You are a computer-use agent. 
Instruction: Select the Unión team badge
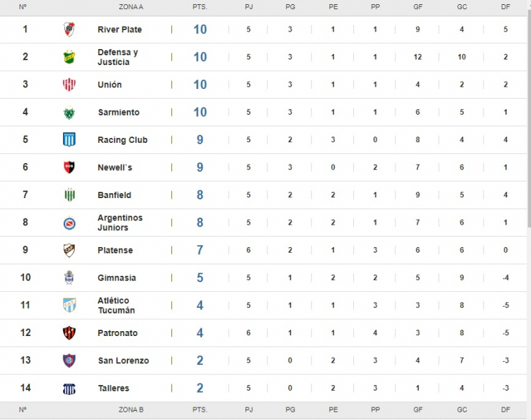[x=69, y=85]
